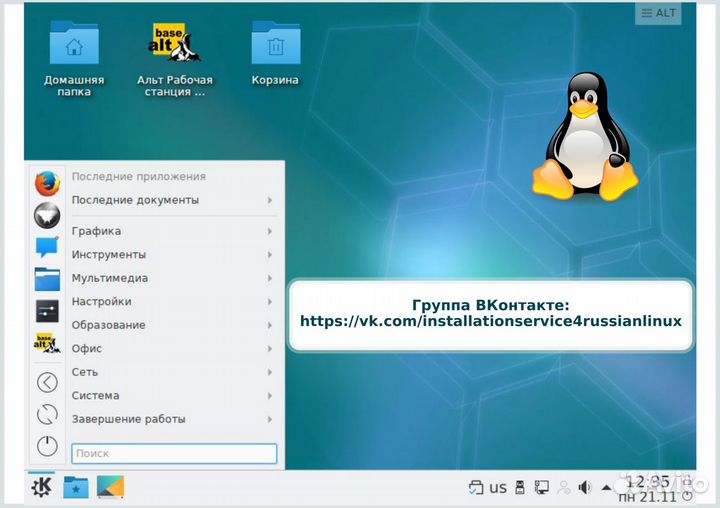The width and height of the screenshot is (720, 508).
Task: Click the small lock icon beside the clock
Action: (687, 481)
